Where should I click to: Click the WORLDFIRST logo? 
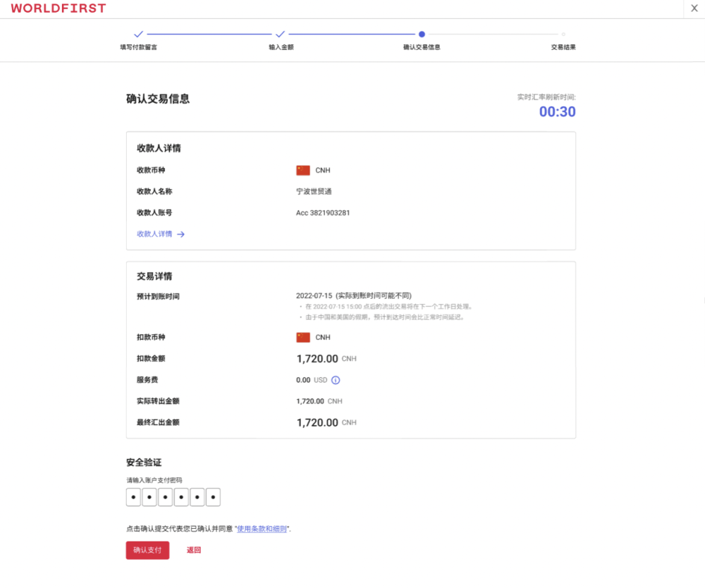58,8
